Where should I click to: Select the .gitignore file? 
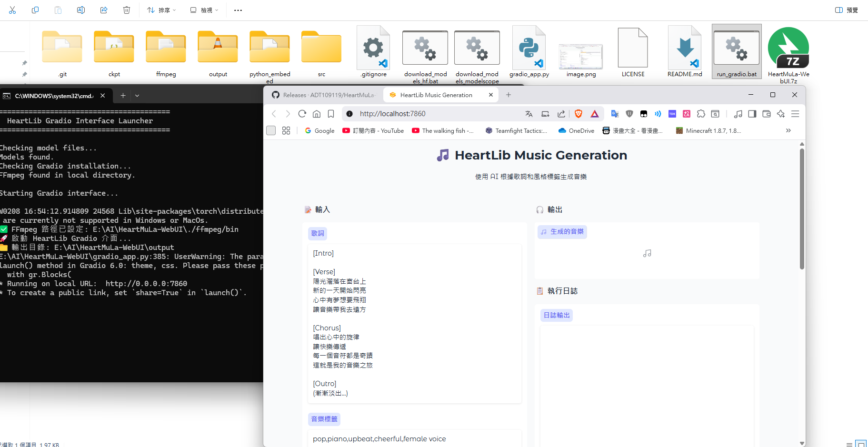point(374,52)
